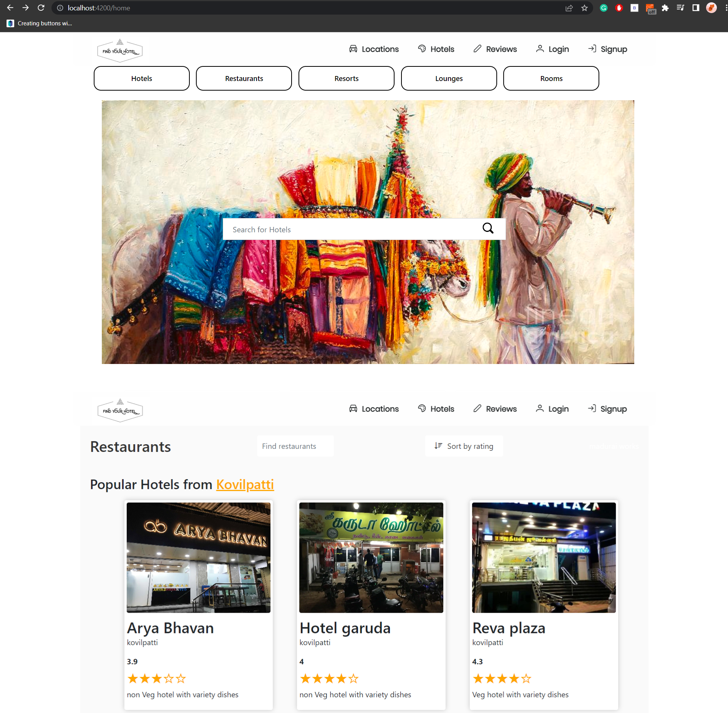Click the share page icon in address bar

[569, 8]
